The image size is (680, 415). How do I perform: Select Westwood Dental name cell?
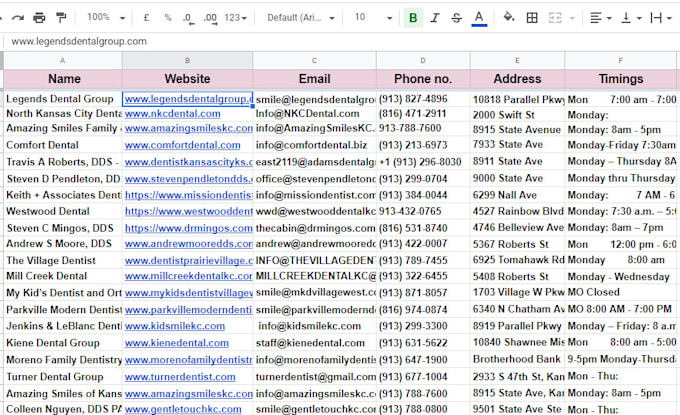(63, 211)
